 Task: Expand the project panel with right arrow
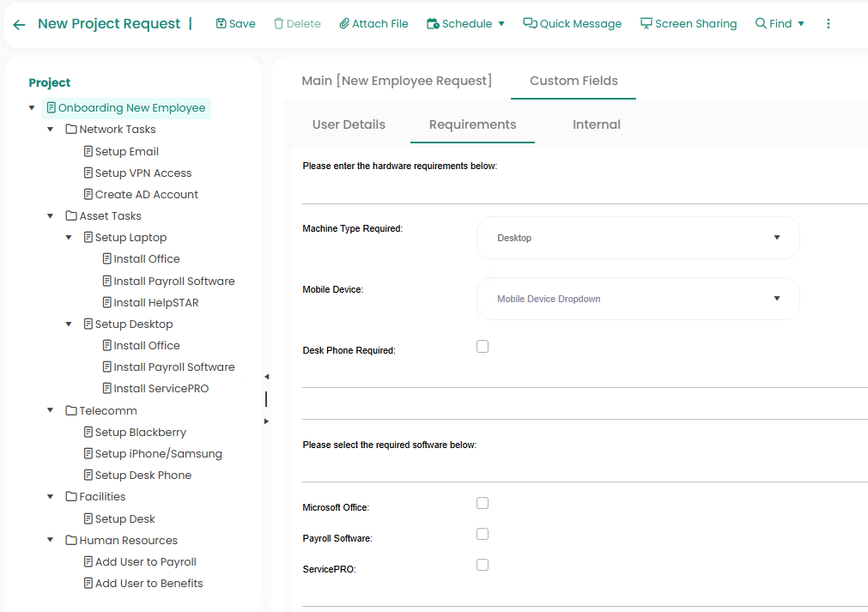pyautogui.click(x=266, y=421)
